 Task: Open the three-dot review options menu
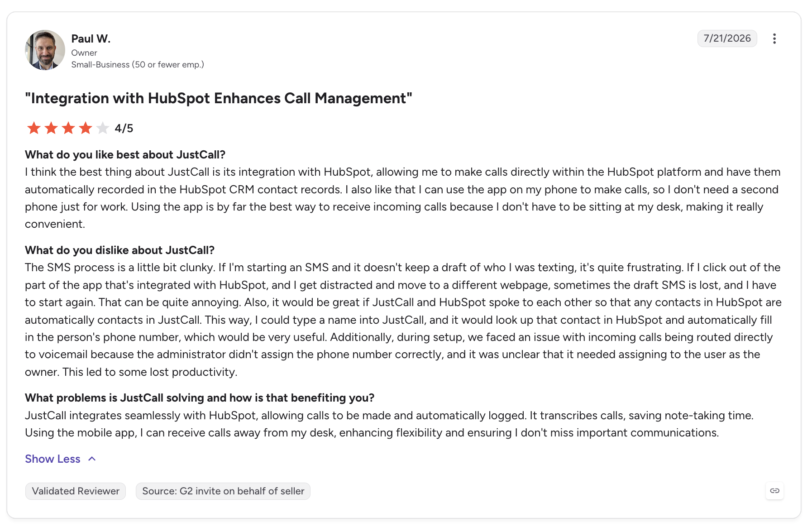click(x=774, y=38)
